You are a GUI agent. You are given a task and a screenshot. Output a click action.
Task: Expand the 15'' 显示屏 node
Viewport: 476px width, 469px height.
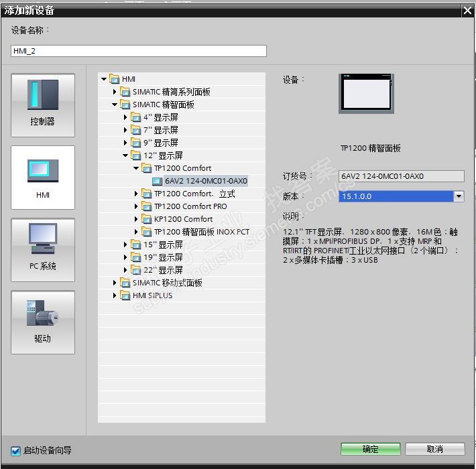point(125,245)
